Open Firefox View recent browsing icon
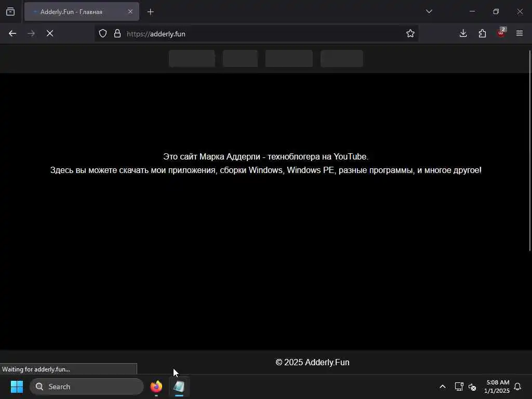532x399 pixels. tap(10, 12)
